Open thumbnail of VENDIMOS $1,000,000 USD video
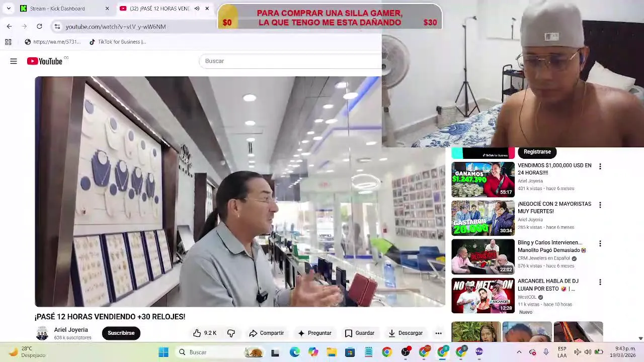644x362 pixels. click(483, 179)
